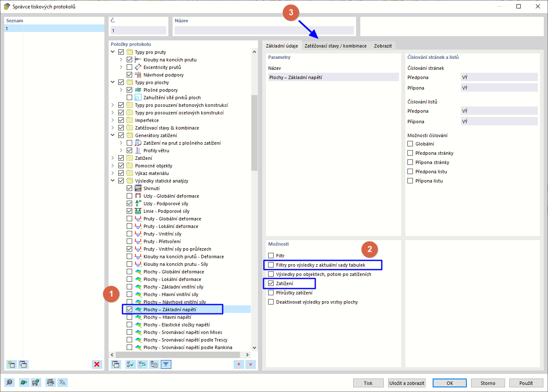The width and height of the screenshot is (548, 392).
Task: Click the printer settings icon at bottom left
Action: (51, 382)
